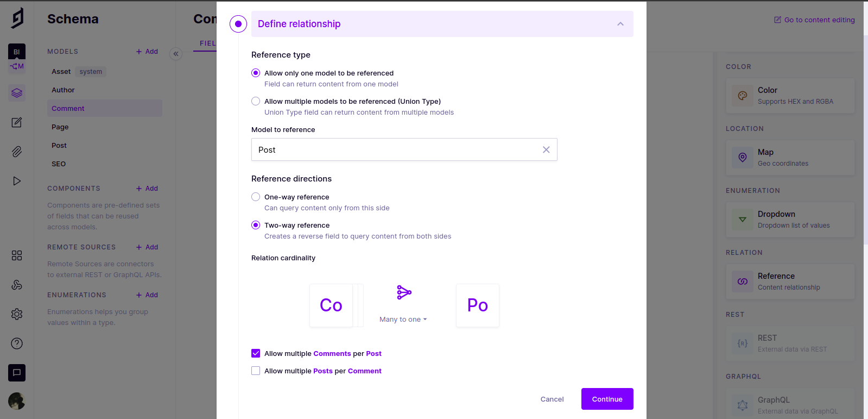Clear the Post model selection
Image resolution: width=868 pixels, height=419 pixels.
click(546, 149)
